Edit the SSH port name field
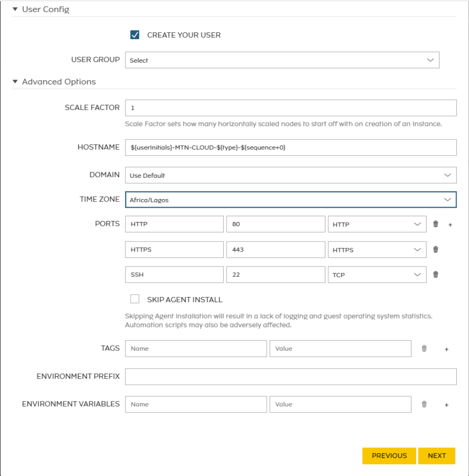Screen dimensions: 469x476 coord(174,275)
